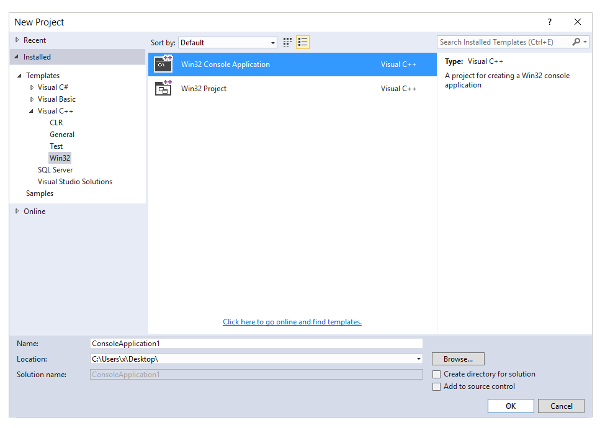The height and width of the screenshot is (428, 600).
Task: Open the Location path dropdown arrow
Action: (419, 359)
